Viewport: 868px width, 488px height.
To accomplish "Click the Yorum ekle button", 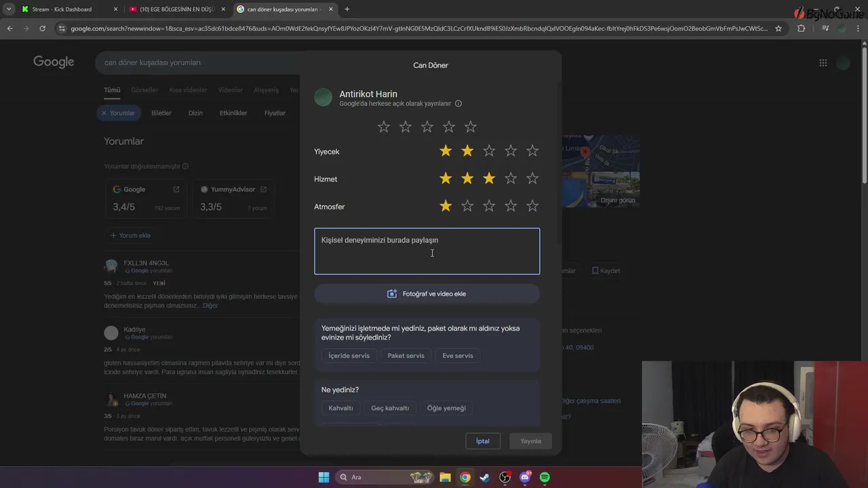I will tap(130, 235).
